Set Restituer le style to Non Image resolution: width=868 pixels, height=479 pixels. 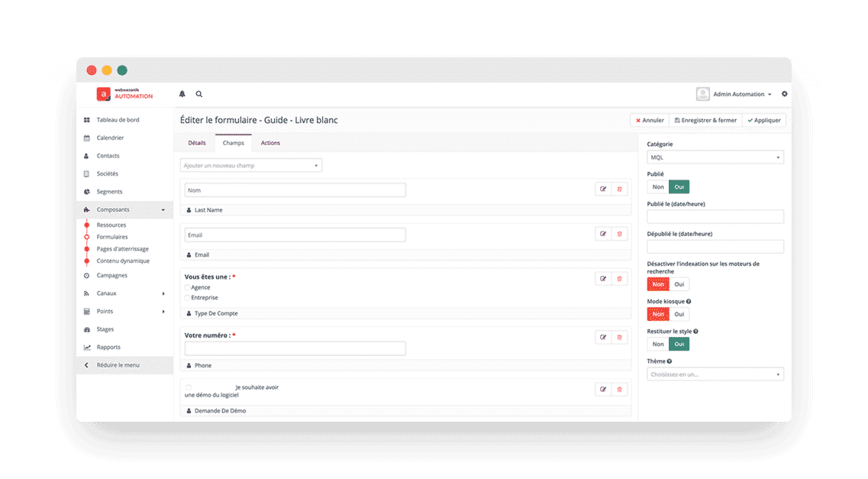(658, 345)
